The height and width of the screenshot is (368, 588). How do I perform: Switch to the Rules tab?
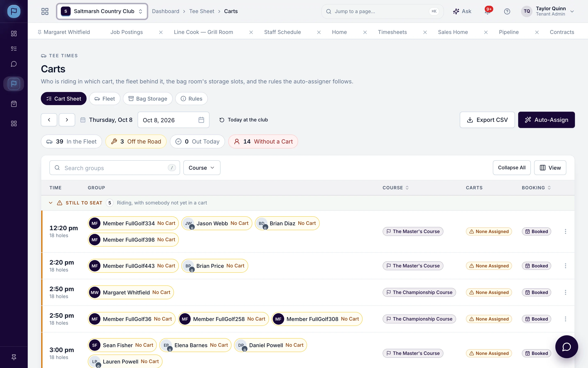(192, 99)
